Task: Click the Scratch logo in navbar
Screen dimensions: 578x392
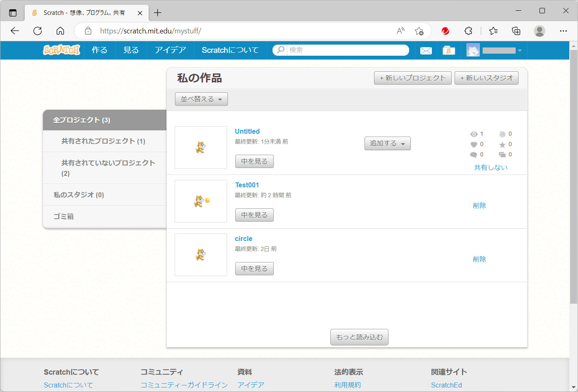Action: [62, 50]
